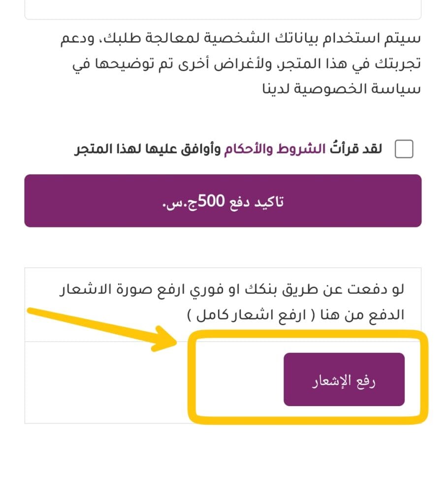This screenshot has height=504, width=446.
Task: Click the الدفع من هنا text
Action: tap(362, 315)
